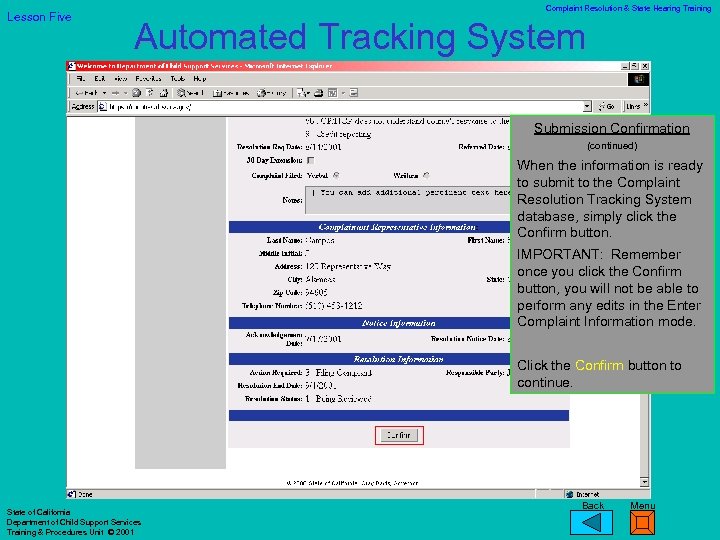Image resolution: width=720 pixels, height=540 pixels.
Task: Click the browser Forward arrow
Action: 115,93
